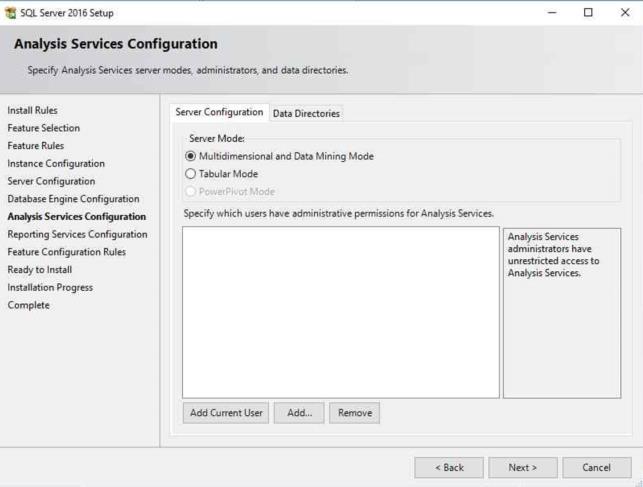Screen dimensions: 643x487
Task: Choose the Tabular Mode radio button
Action: tap(190, 174)
